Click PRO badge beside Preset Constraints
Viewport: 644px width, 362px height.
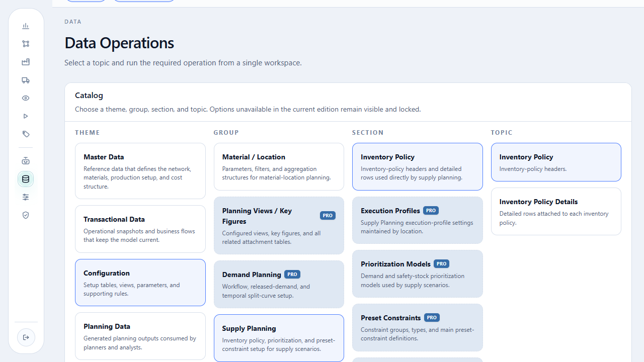(432, 318)
